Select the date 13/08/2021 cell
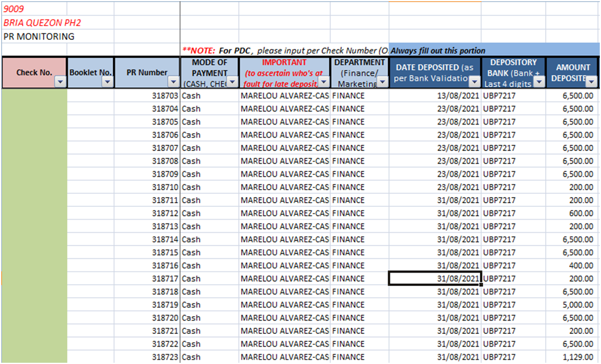This screenshot has height=364, width=601. click(435, 96)
